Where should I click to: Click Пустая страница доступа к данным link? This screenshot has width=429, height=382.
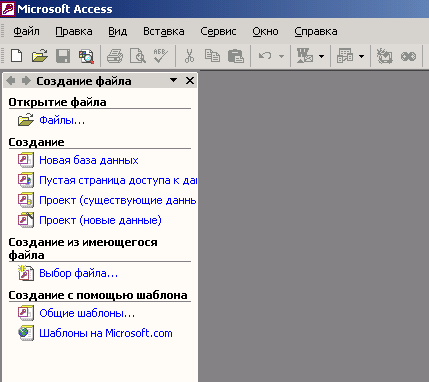[x=118, y=180]
